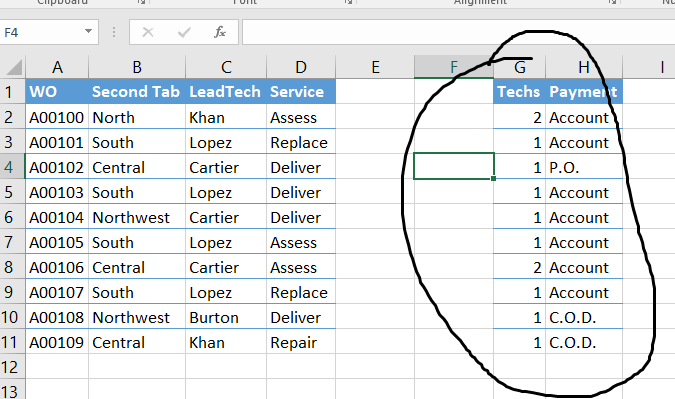Click the Lopez cell in row 3

point(226,142)
